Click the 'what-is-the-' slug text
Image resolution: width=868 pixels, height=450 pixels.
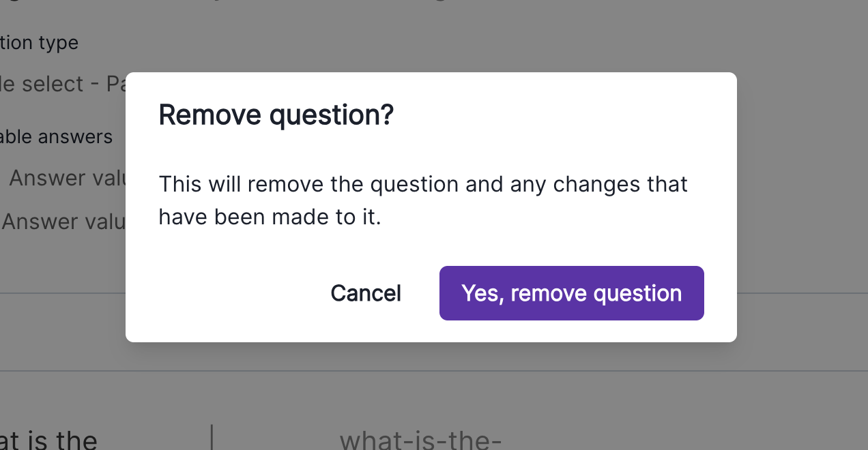pyautogui.click(x=420, y=440)
